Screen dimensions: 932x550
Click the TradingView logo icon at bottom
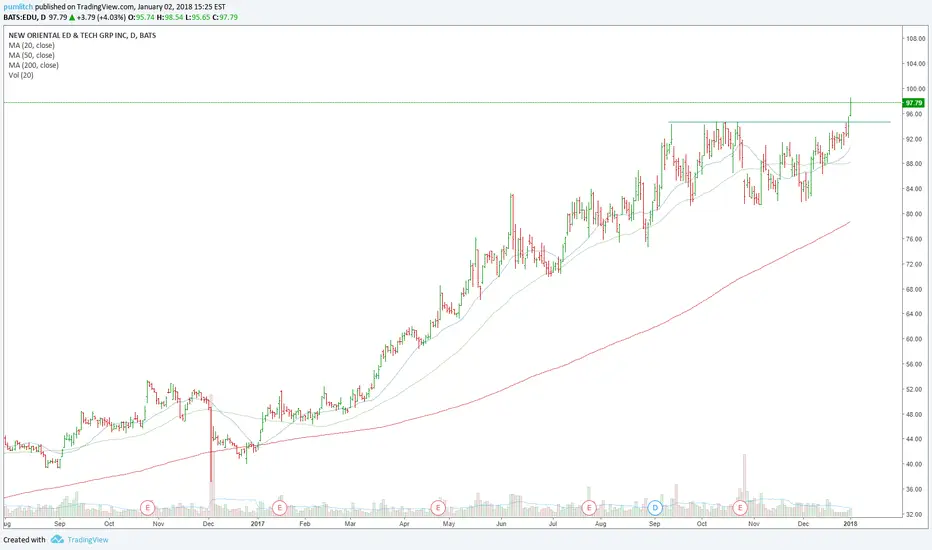tap(57, 539)
